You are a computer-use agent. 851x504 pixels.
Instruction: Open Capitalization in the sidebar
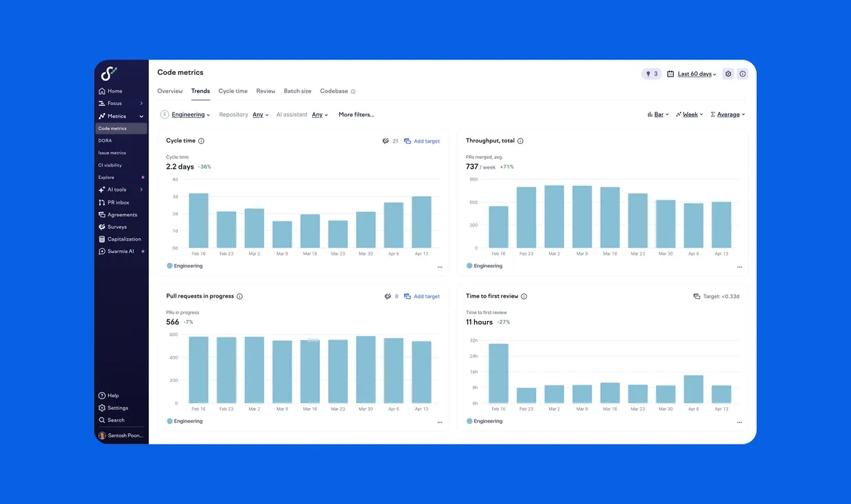120,239
